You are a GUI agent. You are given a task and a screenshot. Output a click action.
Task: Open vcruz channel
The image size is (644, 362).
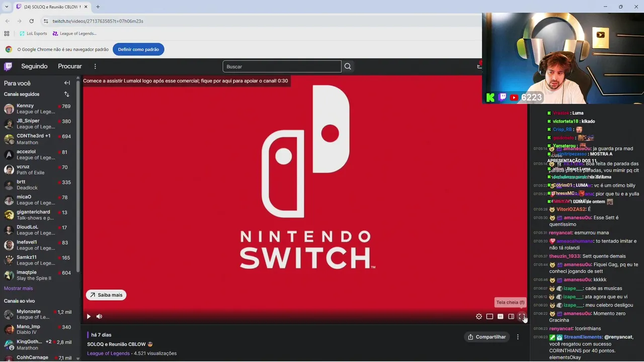click(x=39, y=169)
